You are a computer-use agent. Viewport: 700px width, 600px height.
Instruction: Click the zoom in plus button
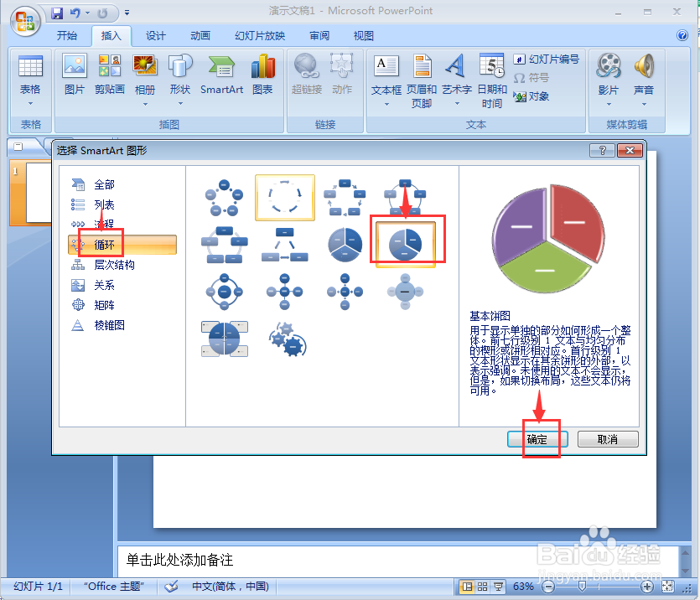(x=647, y=587)
